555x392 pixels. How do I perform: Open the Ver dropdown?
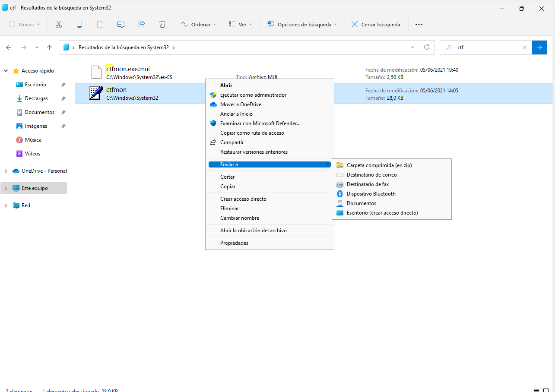[240, 24]
